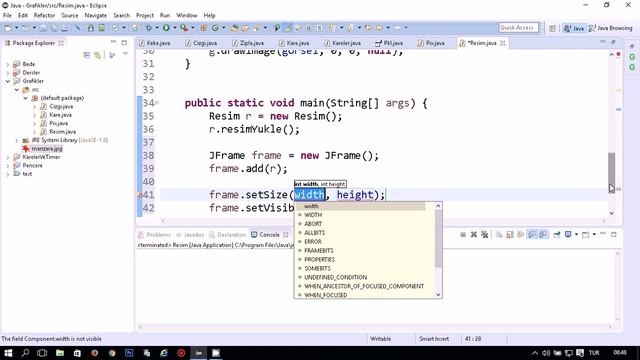The image size is (640, 360).
Task: Expand the Bede project node
Action: [x=7, y=64]
